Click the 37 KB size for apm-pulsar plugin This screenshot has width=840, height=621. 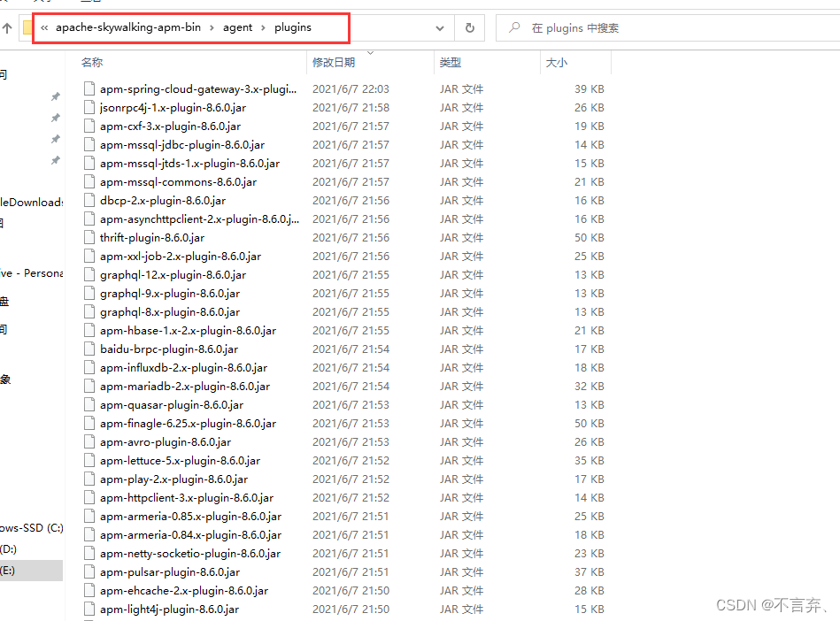pyautogui.click(x=590, y=572)
